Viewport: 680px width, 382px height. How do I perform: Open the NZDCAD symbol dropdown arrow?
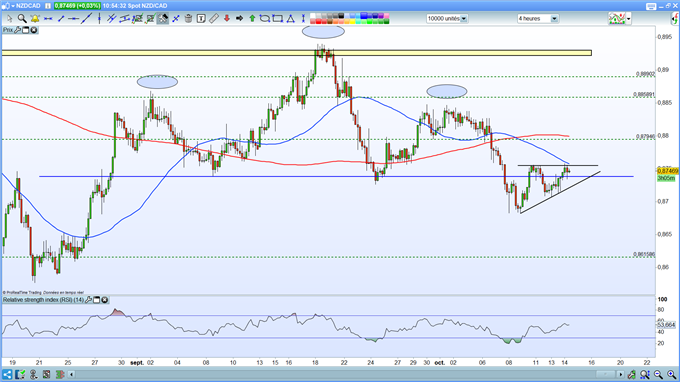coord(13,6)
